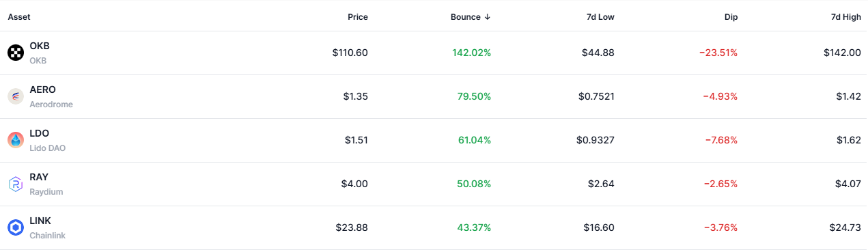
Task: Sort table by Price column header
Action: pyautogui.click(x=359, y=17)
